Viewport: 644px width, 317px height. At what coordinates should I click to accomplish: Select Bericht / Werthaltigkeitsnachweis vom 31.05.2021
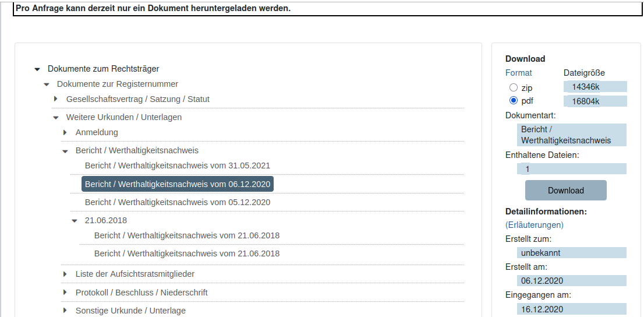click(177, 165)
